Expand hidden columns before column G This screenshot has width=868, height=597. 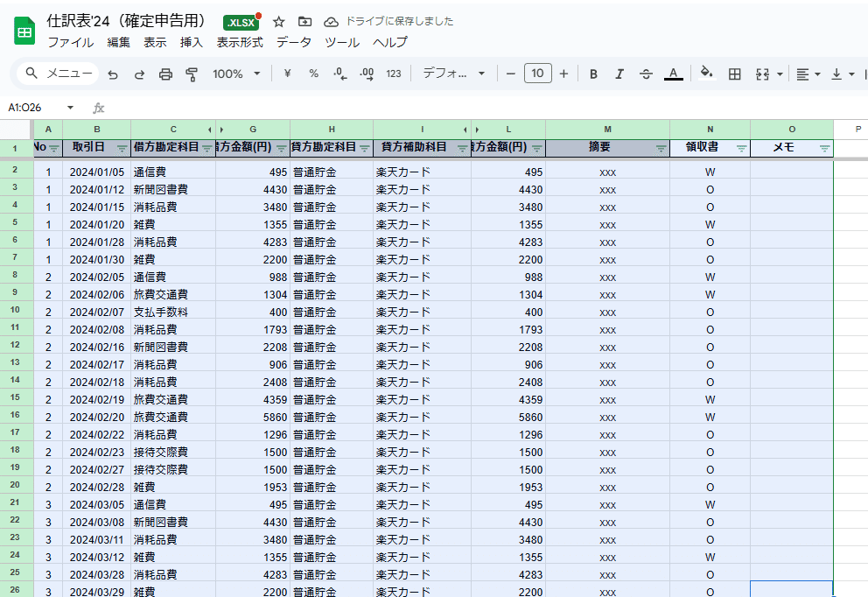click(221, 130)
